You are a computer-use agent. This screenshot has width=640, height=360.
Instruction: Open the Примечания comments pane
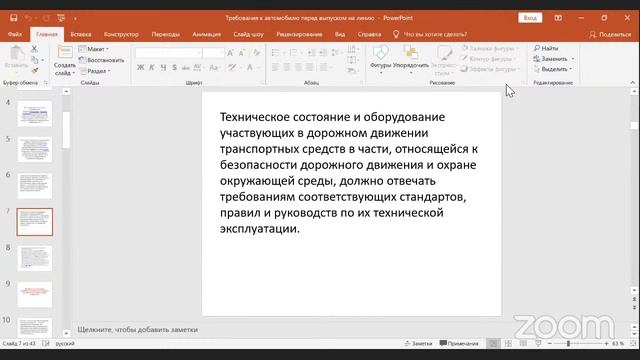click(x=459, y=344)
